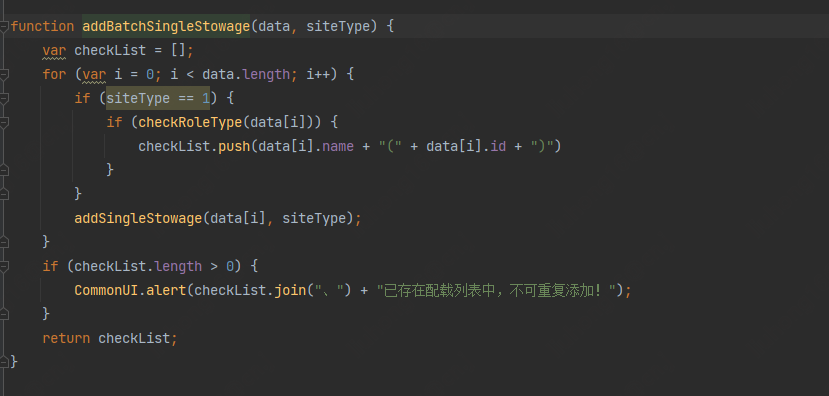Click the 'push' method name
Viewport: 829px width, 396px height.
(x=234, y=146)
